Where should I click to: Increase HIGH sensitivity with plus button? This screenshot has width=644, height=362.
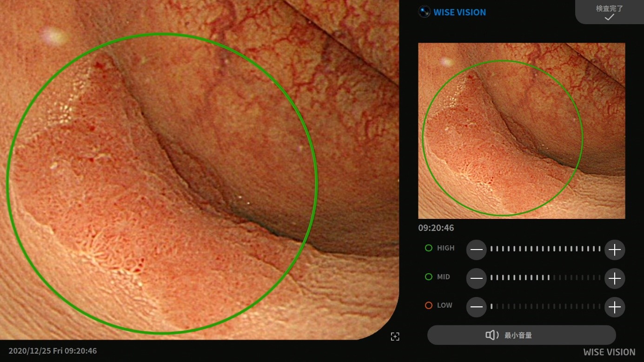[x=615, y=250]
